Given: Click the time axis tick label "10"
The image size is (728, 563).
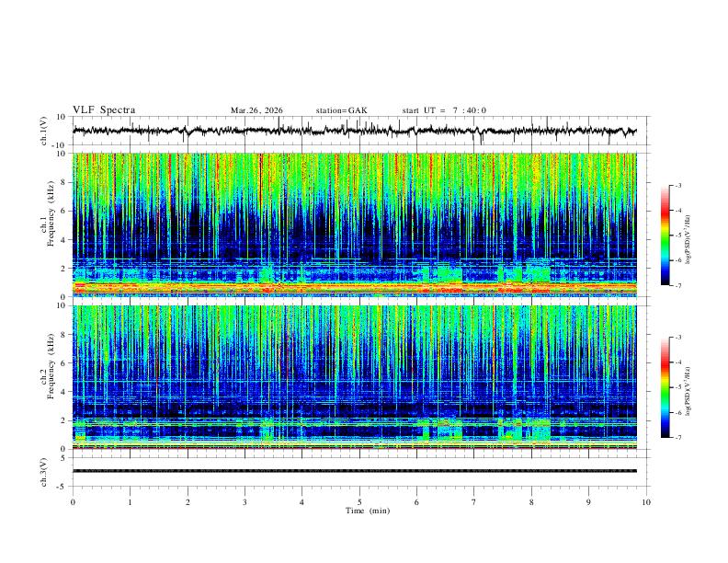Looking at the screenshot, I should tap(646, 502).
